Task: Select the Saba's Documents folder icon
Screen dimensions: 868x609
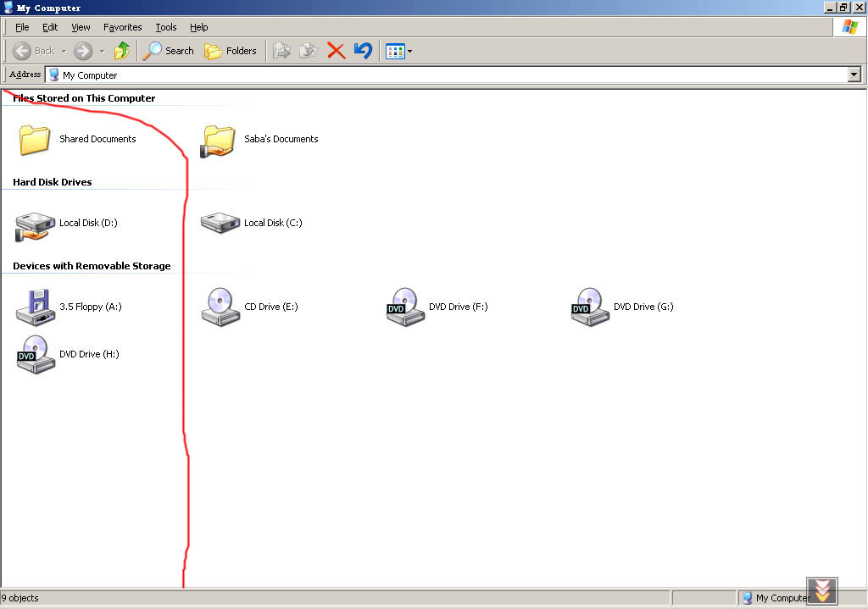Action: click(218, 141)
